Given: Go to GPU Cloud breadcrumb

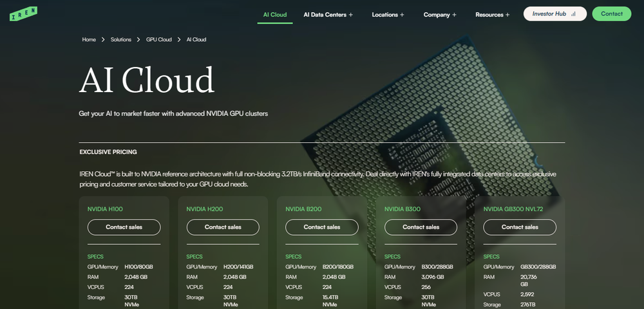Looking at the screenshot, I should click(159, 39).
